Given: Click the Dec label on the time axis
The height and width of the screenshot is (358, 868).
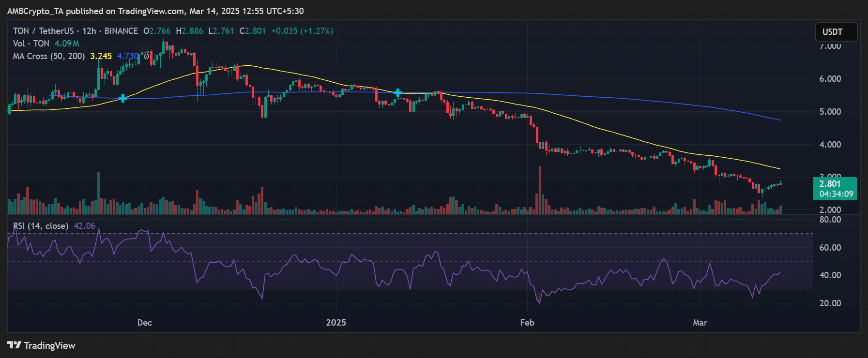Looking at the screenshot, I should click(144, 323).
